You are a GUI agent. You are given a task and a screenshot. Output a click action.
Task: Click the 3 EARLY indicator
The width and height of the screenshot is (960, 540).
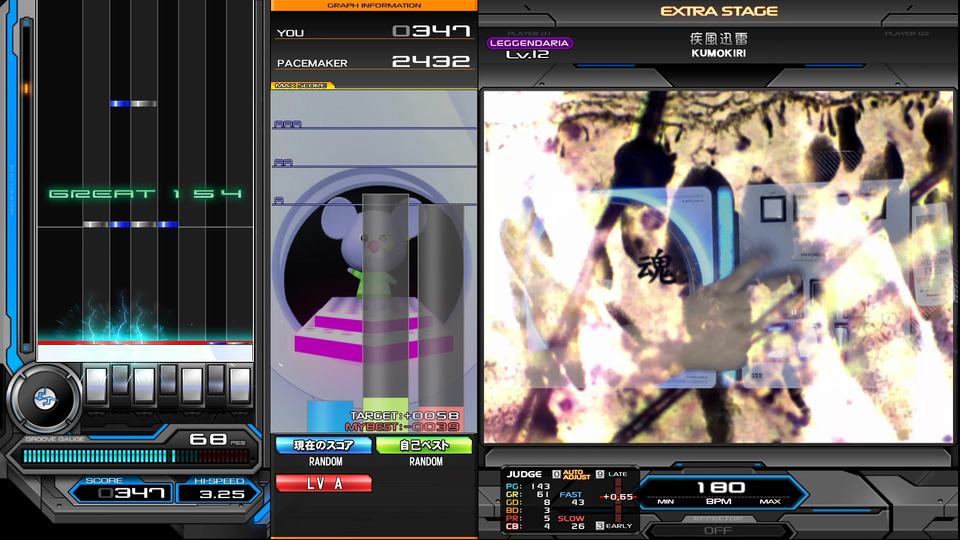pos(613,526)
